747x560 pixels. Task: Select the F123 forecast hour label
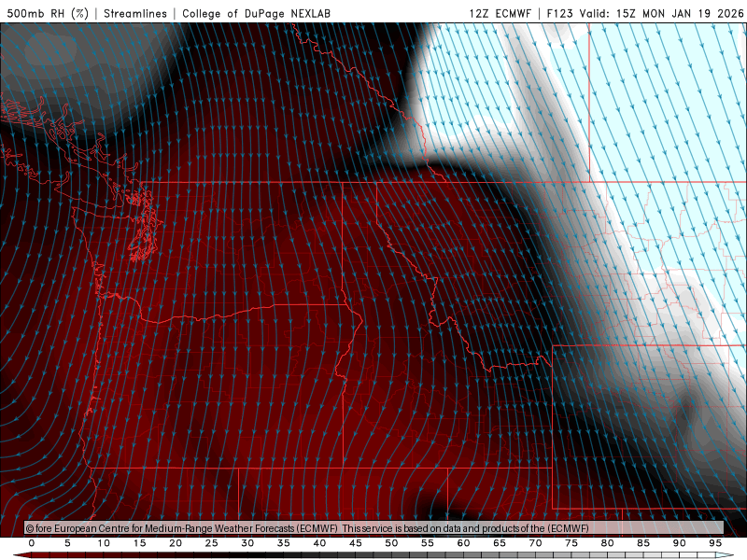coord(559,14)
